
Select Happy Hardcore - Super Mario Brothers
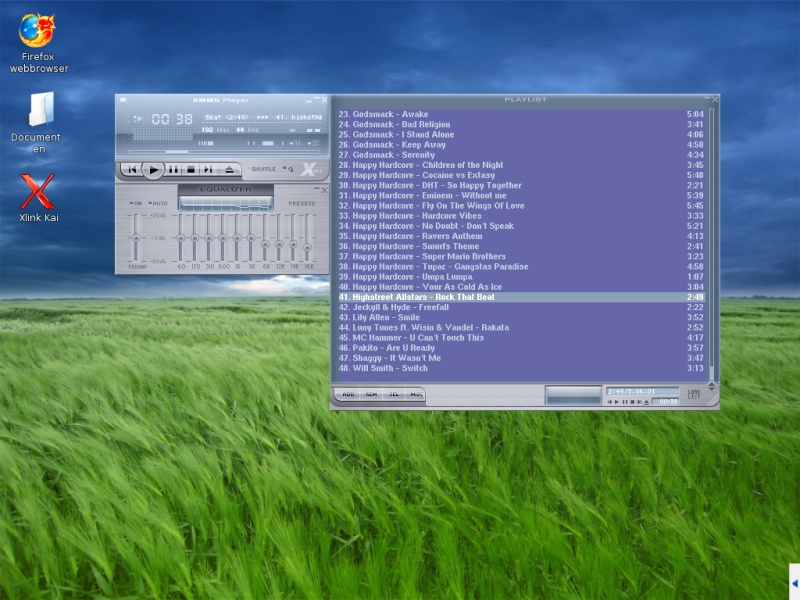[x=521, y=257]
